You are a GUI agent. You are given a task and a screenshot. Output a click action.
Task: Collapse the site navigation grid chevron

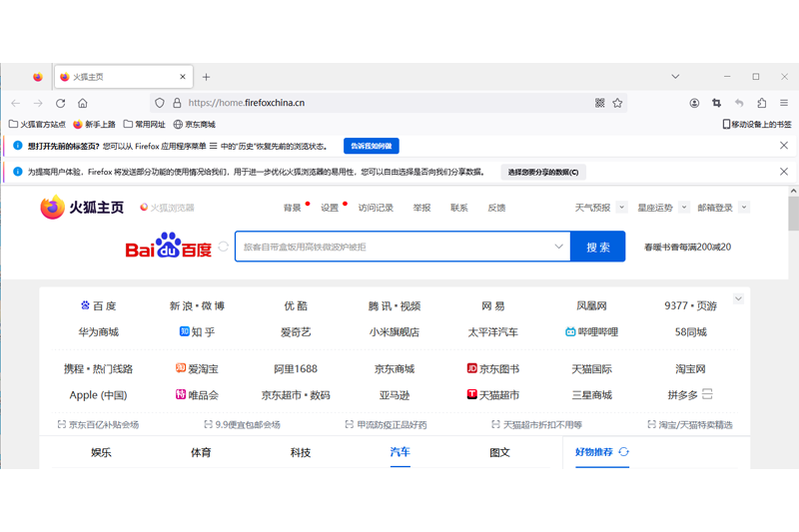click(x=738, y=298)
